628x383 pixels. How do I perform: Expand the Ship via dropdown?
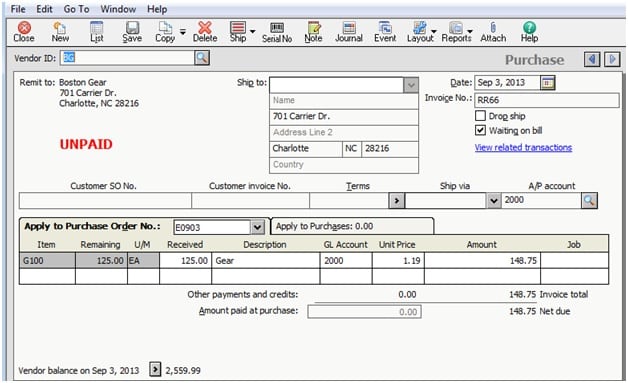pos(493,200)
